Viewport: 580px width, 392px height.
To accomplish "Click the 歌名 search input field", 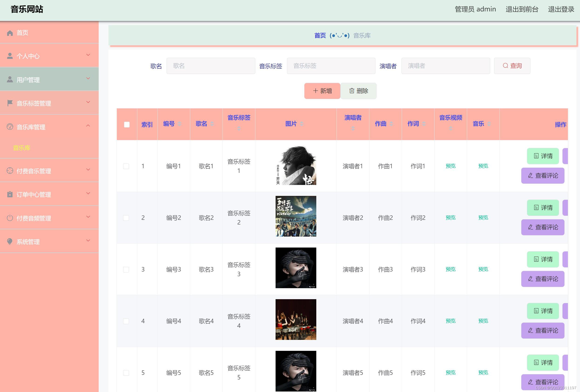I will (x=211, y=66).
